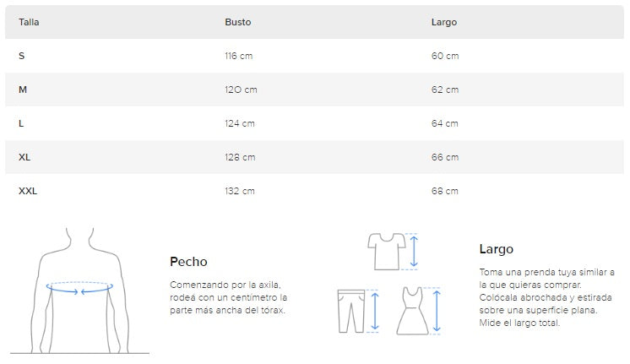The width and height of the screenshot is (630, 364).
Task: Click the chest measurement torso illustration
Action: point(79,291)
